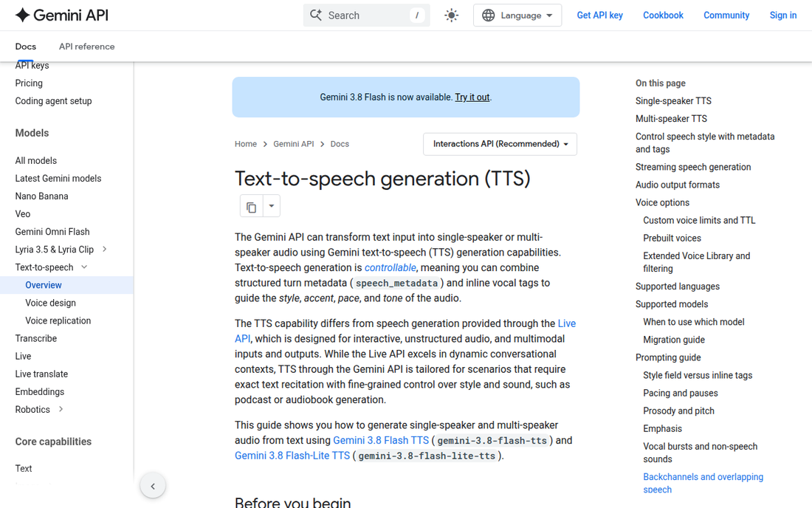Screen dimensions: 812x508
Task: Jump to Prebuilt voices
Action: tap(672, 238)
